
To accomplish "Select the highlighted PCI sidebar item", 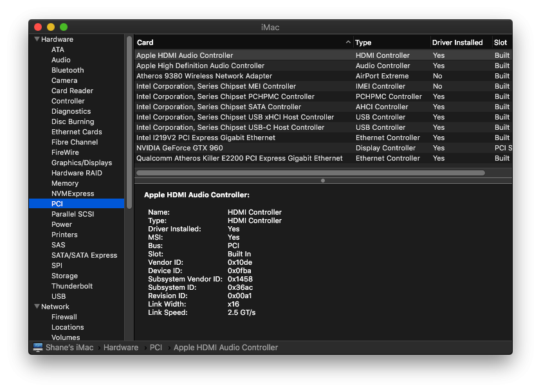I will [x=77, y=204].
